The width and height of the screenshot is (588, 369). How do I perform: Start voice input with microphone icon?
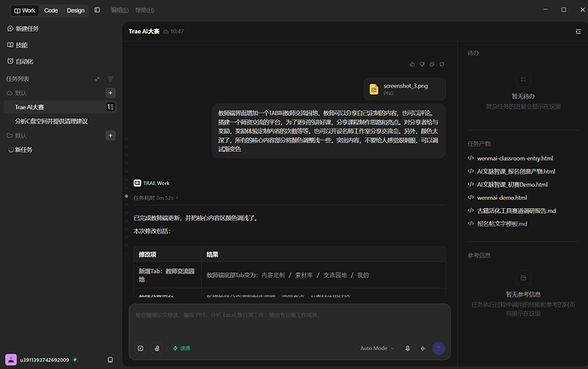tap(407, 349)
